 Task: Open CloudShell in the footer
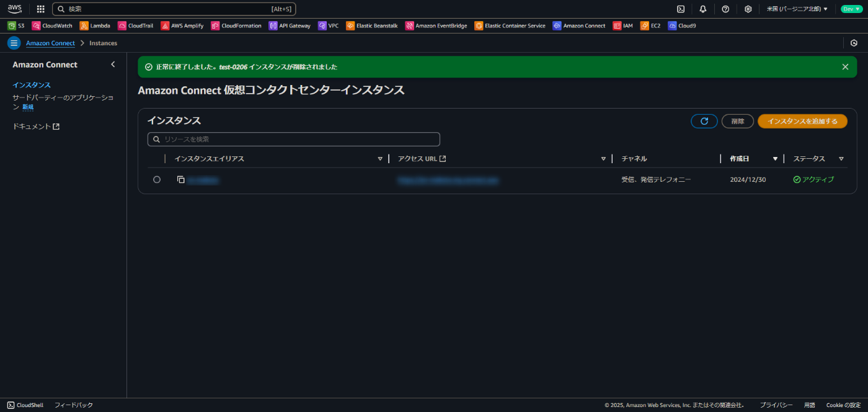(x=25, y=405)
